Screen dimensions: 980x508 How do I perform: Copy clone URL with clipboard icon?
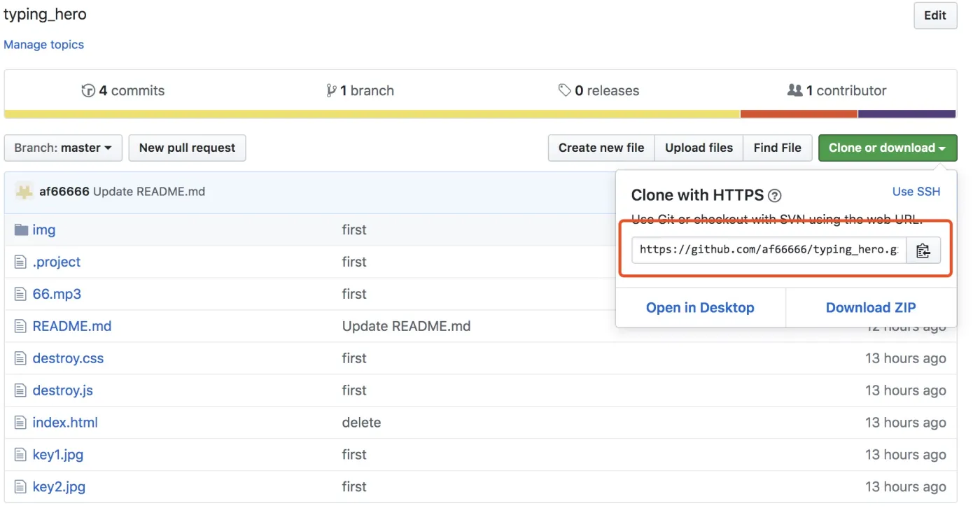coord(923,251)
